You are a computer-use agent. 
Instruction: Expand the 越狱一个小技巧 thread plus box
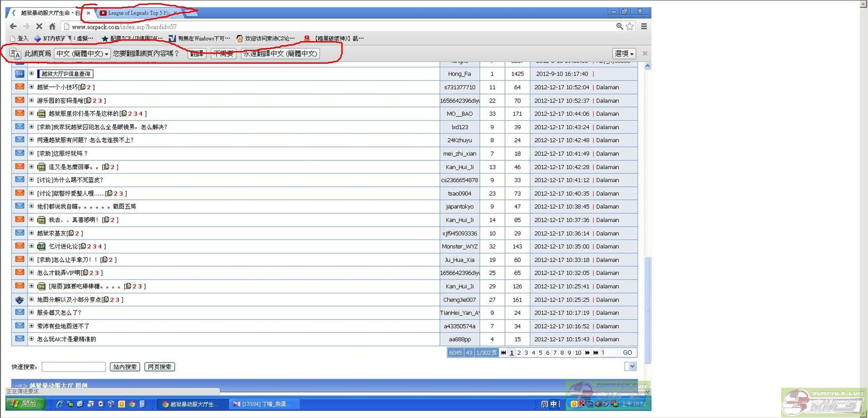click(32, 87)
